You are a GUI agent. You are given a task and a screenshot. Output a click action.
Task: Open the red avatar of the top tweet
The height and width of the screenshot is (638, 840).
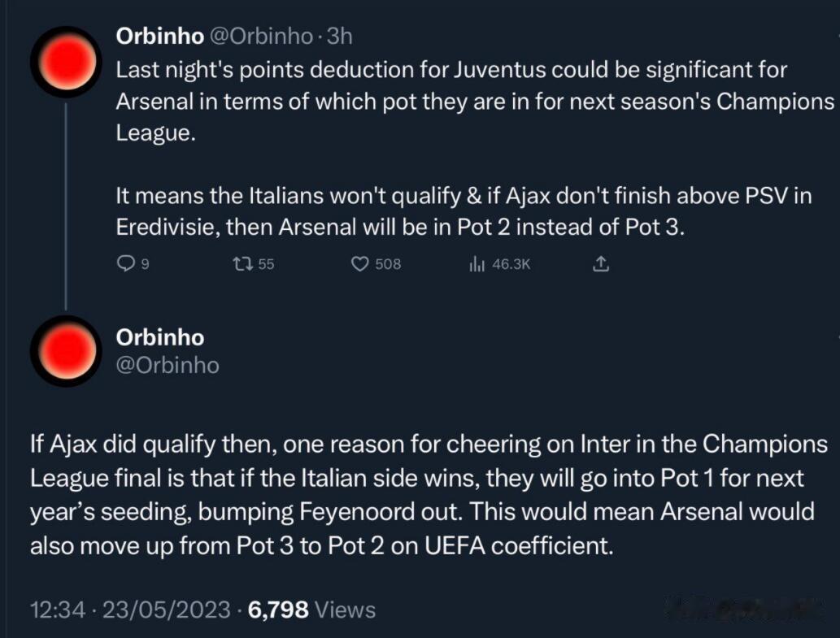tap(67, 62)
